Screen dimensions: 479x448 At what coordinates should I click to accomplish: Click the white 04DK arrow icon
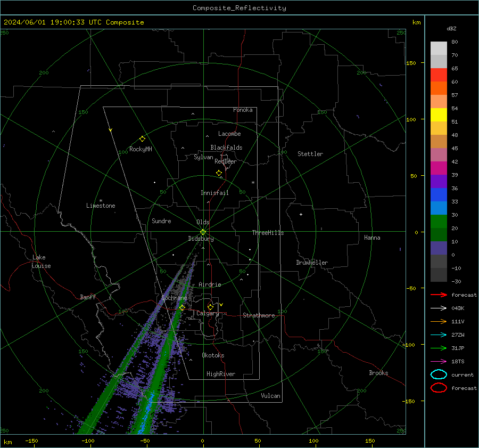pos(439,308)
